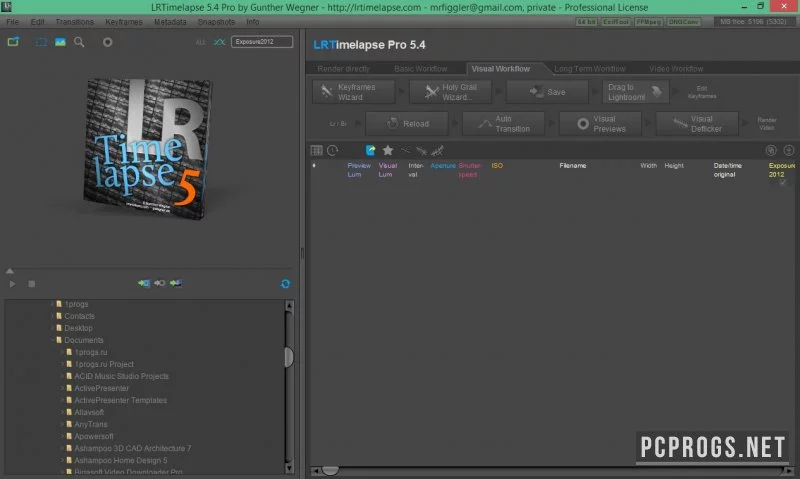The height and width of the screenshot is (479, 800).
Task: Click the DNGConv status indicator
Action: 684,22
